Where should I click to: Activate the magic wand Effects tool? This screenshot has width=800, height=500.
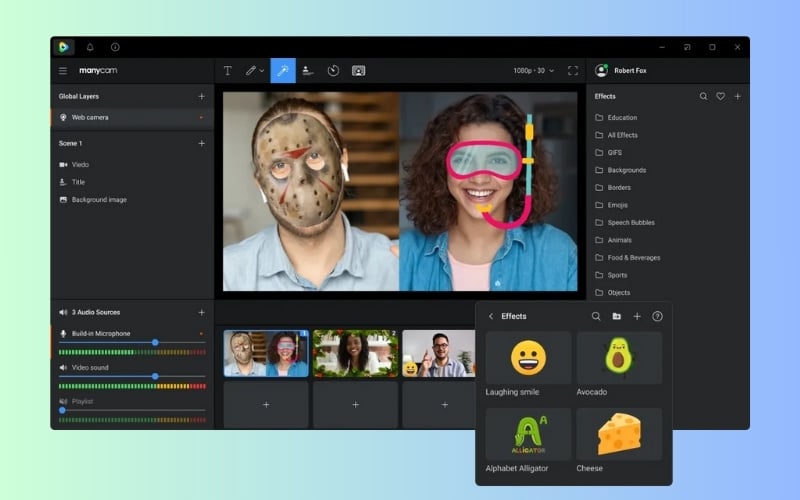(x=283, y=71)
